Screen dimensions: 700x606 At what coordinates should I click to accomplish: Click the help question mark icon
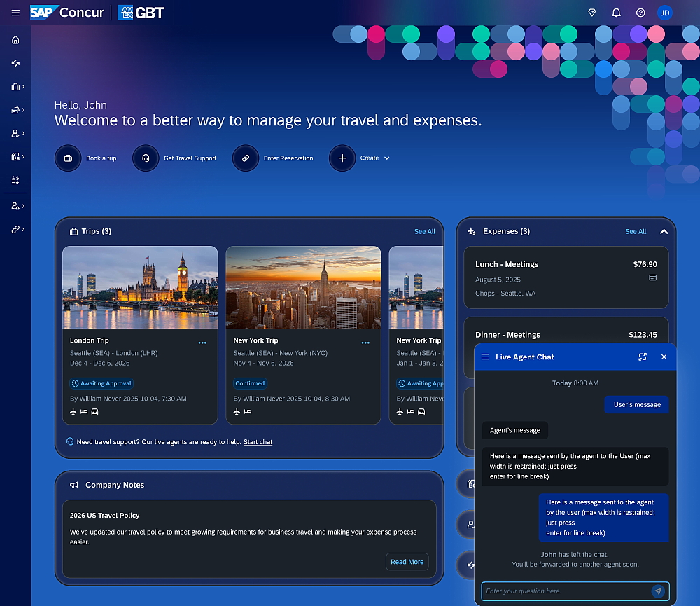click(x=640, y=13)
